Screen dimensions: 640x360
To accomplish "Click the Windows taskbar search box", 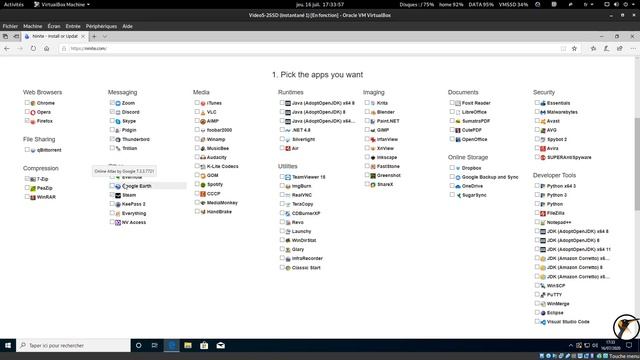I will coord(73,345).
